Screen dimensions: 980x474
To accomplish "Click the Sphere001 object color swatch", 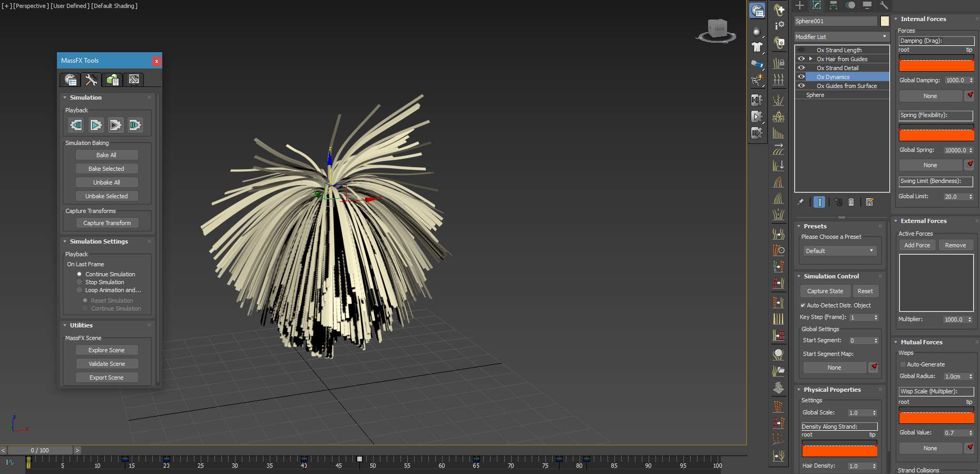I will (x=885, y=21).
